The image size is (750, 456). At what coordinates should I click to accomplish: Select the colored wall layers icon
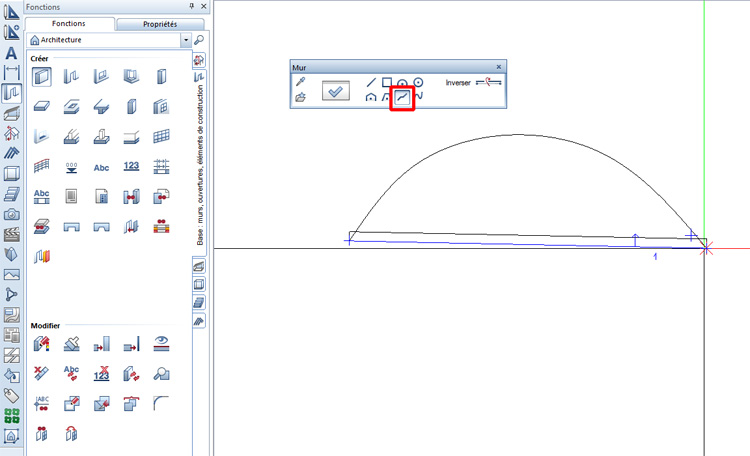tap(42, 256)
